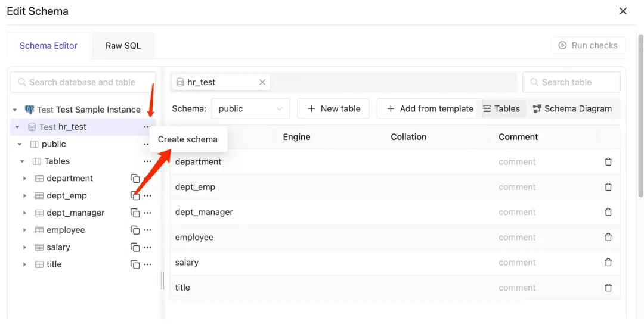Open the more options menu for Tables
The image size is (644, 324).
tap(147, 161)
